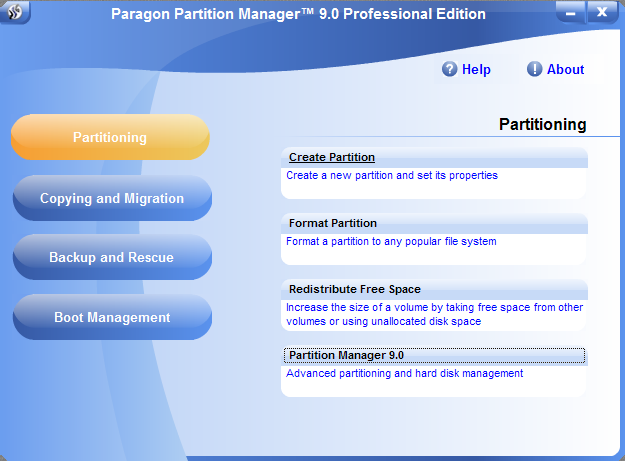
Task: Click the exclamation mark About icon
Action: (x=535, y=69)
